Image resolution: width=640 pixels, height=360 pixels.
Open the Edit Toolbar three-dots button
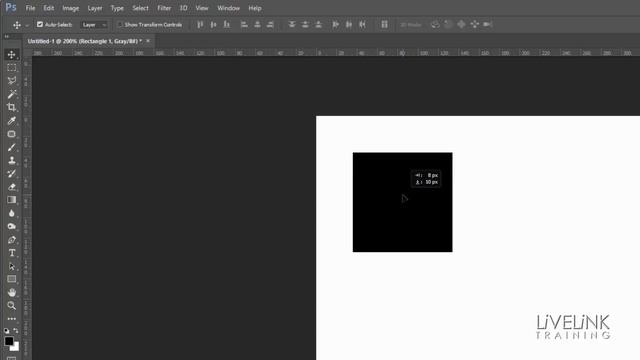click(x=11, y=319)
